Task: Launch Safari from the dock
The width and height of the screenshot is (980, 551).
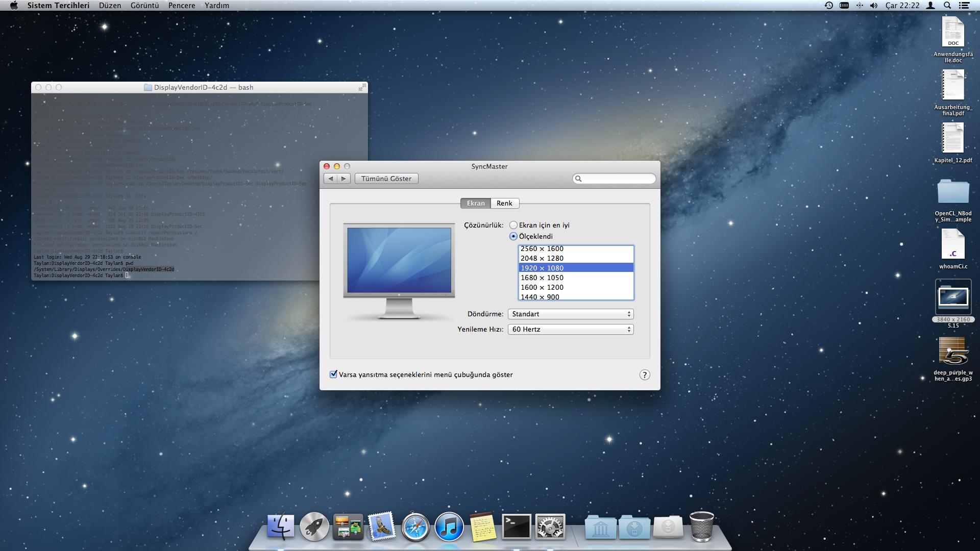Action: [415, 527]
